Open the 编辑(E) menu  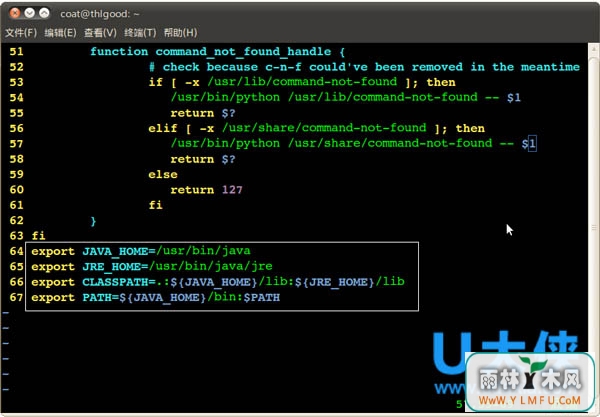[60, 33]
